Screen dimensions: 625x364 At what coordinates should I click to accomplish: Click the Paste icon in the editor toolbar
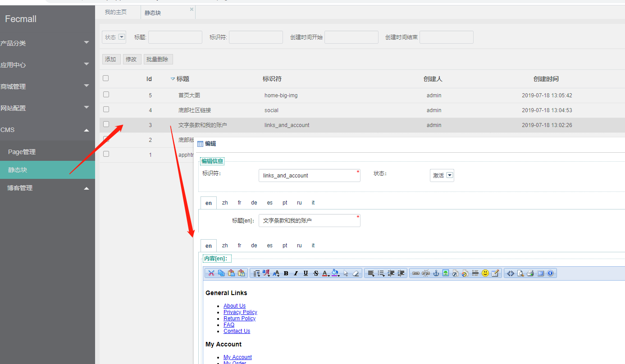tap(231, 273)
